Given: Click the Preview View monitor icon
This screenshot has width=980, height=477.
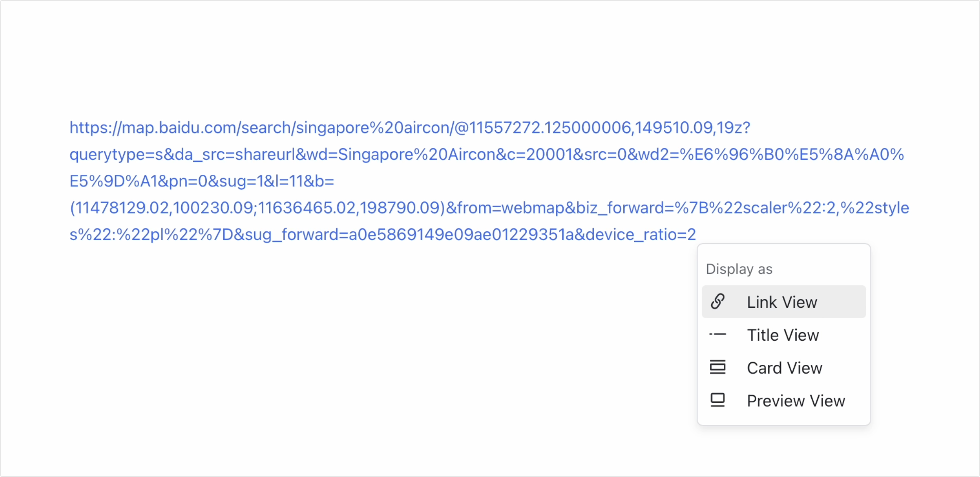Looking at the screenshot, I should tap(717, 400).
